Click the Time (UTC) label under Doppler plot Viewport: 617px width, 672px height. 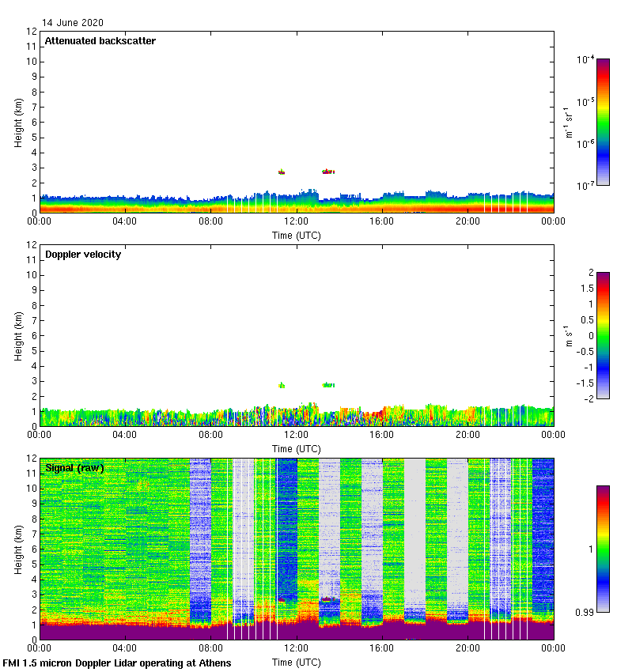[x=297, y=448]
